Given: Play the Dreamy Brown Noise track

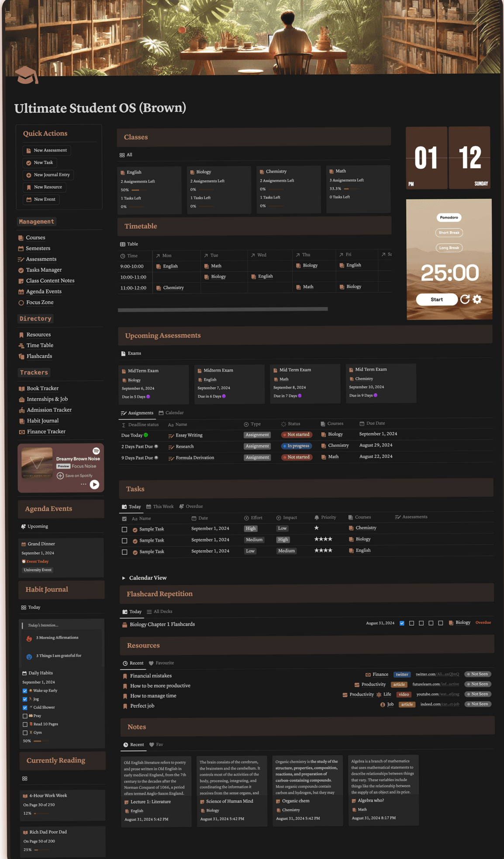Looking at the screenshot, I should tap(94, 484).
